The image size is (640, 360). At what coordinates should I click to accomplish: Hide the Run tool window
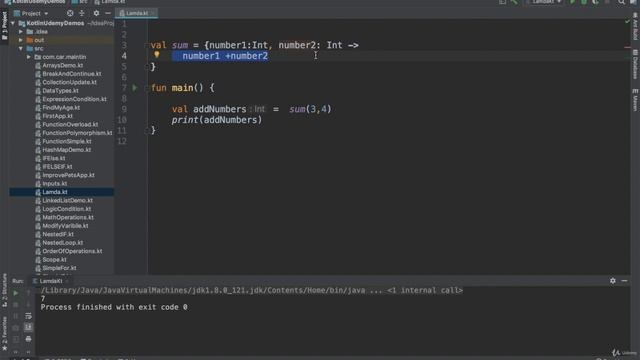624,281
